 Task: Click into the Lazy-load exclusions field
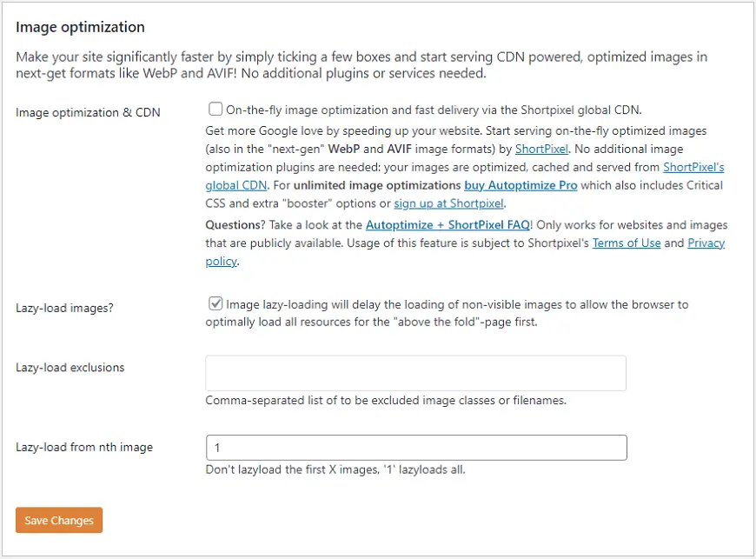[415, 373]
